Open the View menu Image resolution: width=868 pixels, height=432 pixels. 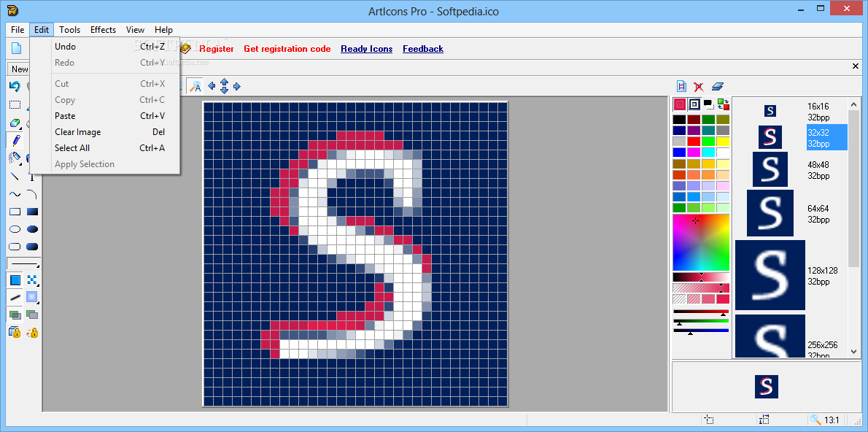(x=135, y=30)
